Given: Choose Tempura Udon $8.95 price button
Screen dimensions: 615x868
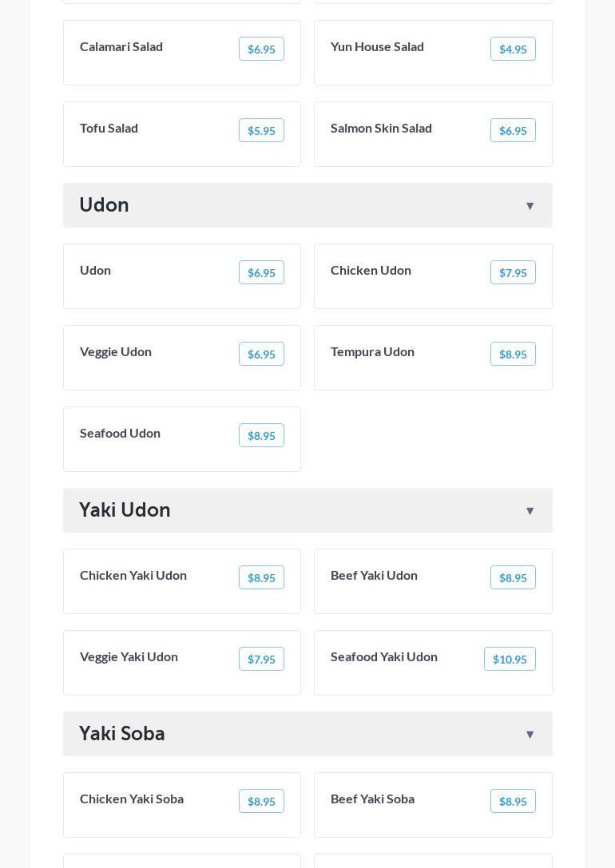Looking at the screenshot, I should click(513, 355).
